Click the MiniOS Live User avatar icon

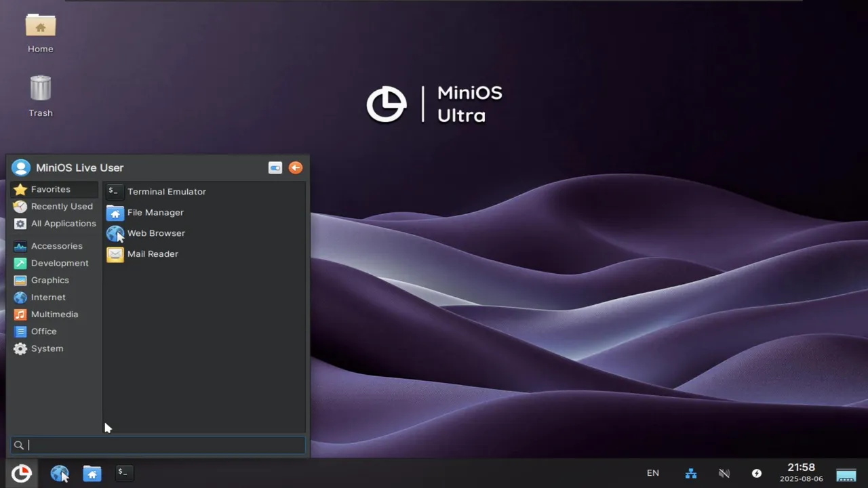pos(21,168)
